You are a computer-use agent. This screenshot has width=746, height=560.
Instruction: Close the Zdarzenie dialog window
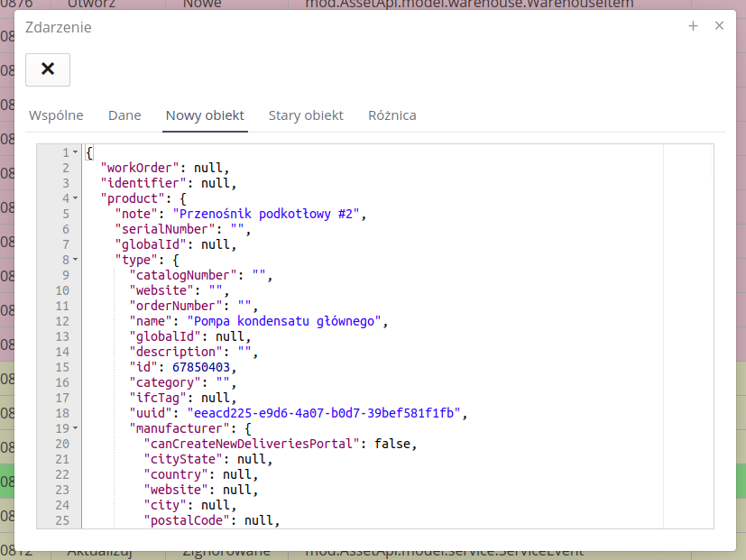[719, 26]
